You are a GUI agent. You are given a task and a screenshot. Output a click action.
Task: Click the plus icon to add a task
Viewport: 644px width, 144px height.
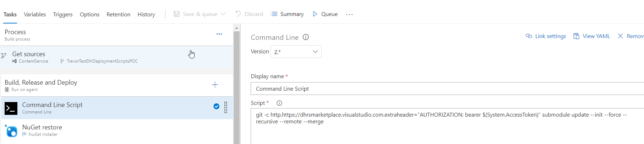tap(215, 85)
